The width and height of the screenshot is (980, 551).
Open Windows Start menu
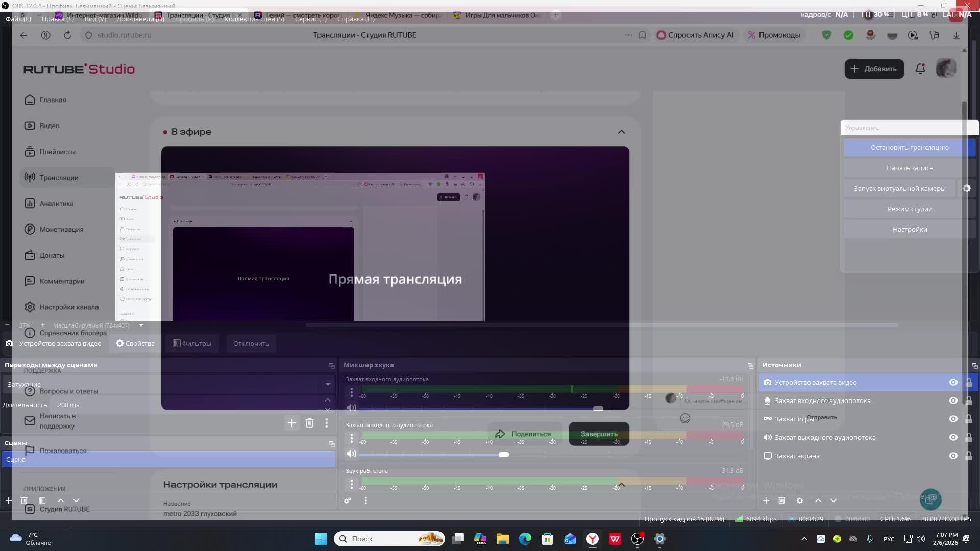click(x=321, y=539)
